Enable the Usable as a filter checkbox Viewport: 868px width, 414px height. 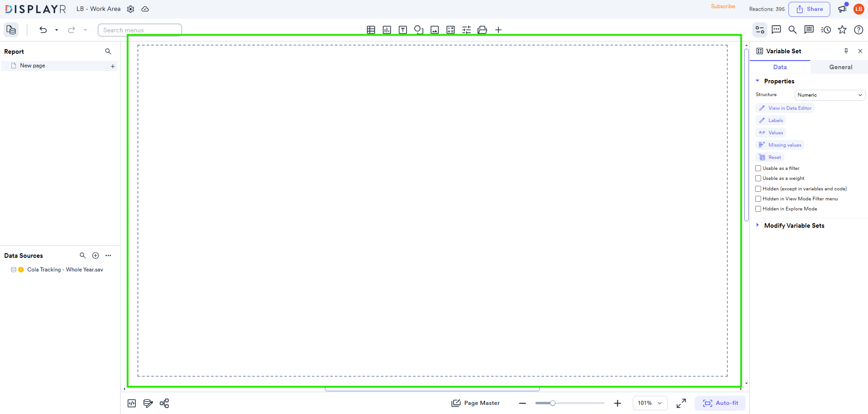click(x=758, y=168)
